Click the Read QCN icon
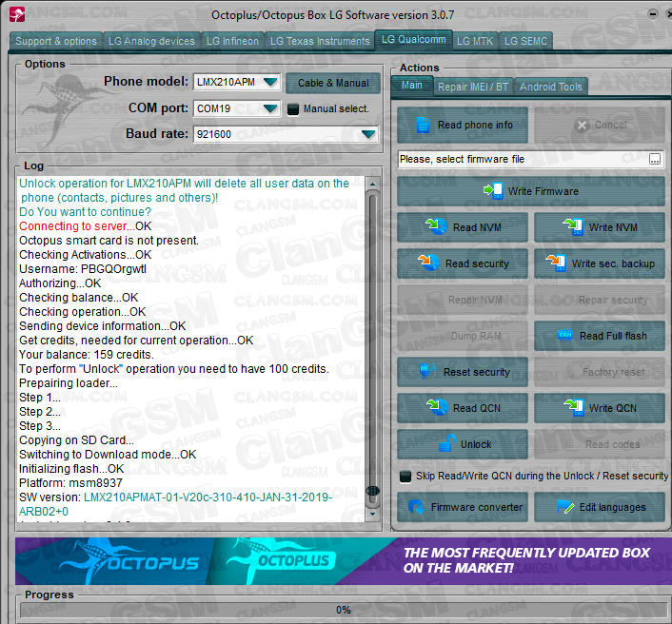This screenshot has height=624, width=672. coord(437,407)
